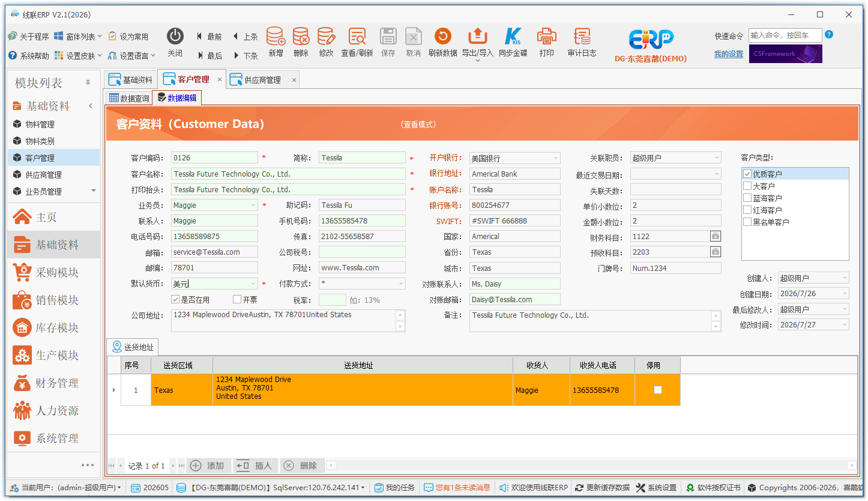This screenshot has height=501, width=868.
Task: Click the 快速命令 input box
Action: (785, 35)
